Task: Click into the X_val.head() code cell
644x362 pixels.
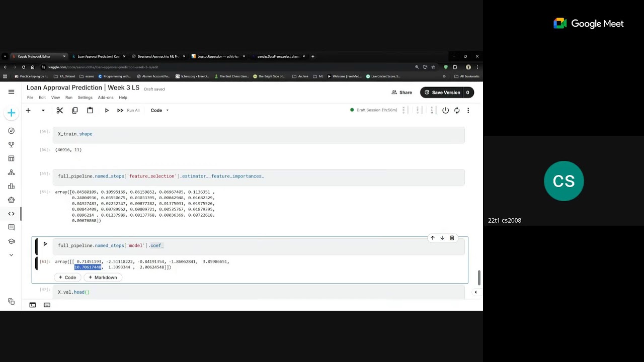Action: [259, 292]
